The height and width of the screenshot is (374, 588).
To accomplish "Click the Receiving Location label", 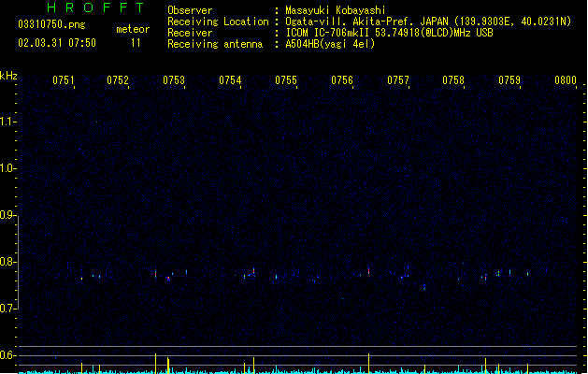I will pos(218,22).
